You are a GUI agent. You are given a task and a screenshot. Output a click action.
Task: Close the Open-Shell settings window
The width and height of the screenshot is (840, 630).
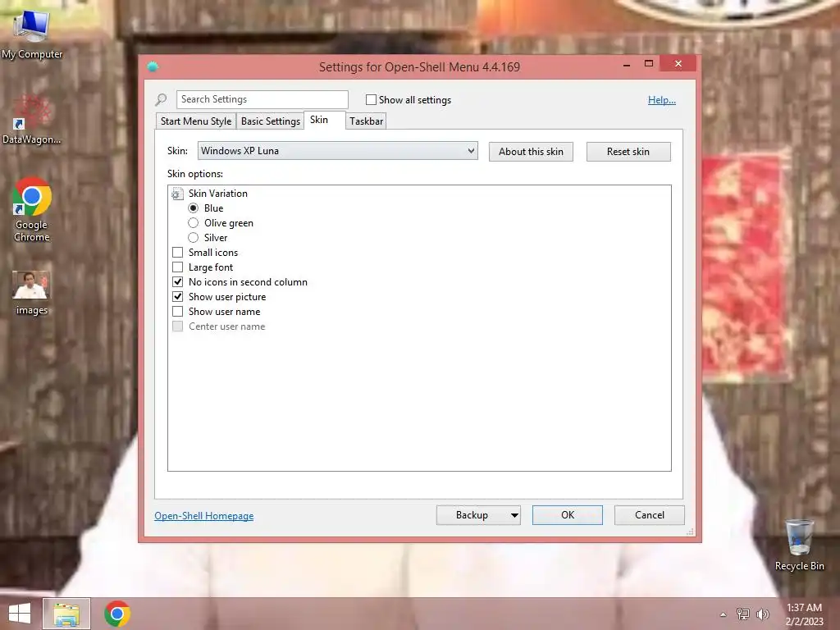coord(678,64)
